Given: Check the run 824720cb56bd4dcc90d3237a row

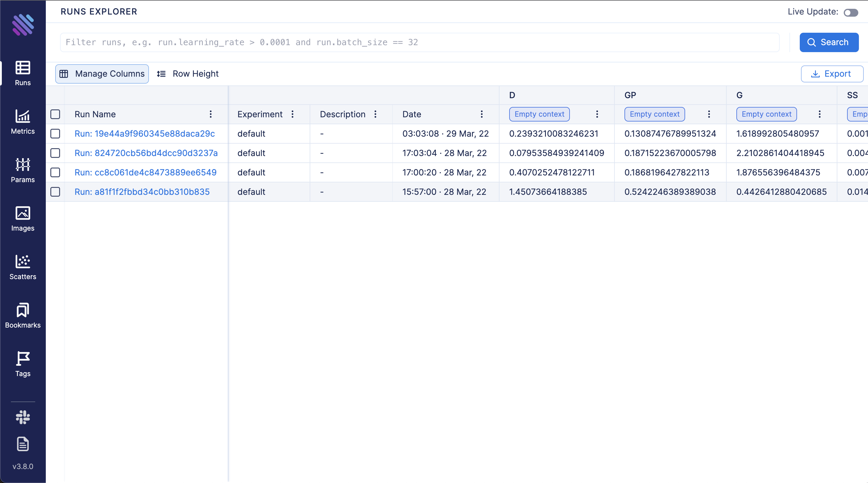Looking at the screenshot, I should (x=55, y=153).
